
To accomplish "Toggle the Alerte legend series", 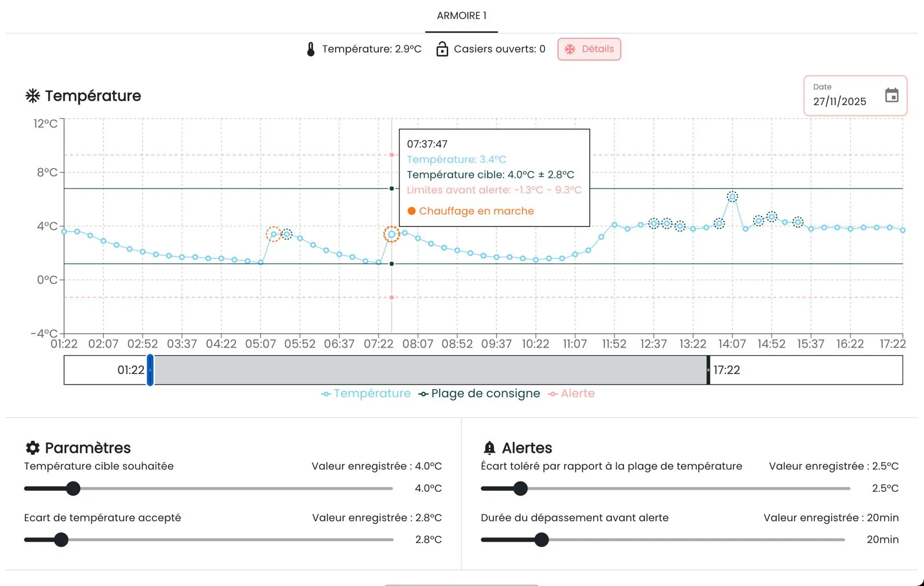I will (571, 393).
